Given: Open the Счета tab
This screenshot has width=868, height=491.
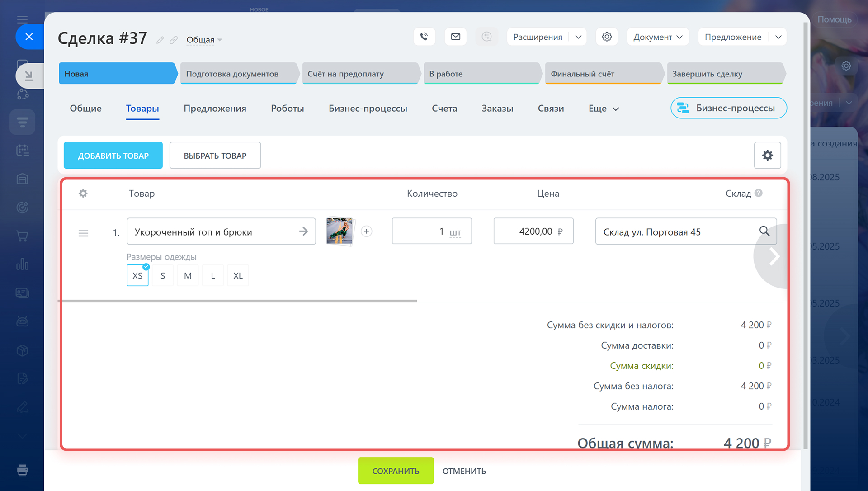Looking at the screenshot, I should [444, 109].
